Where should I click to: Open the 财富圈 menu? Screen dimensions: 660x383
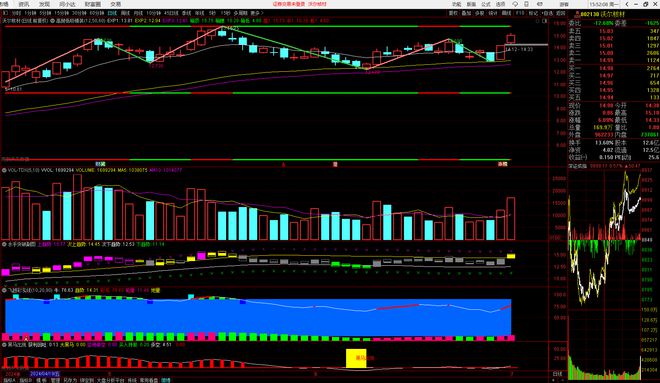(x=93, y=4)
